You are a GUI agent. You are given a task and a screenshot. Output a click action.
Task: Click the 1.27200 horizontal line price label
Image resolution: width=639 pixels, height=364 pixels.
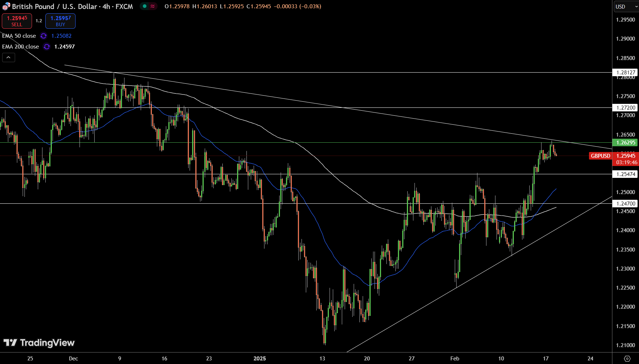[625, 108]
